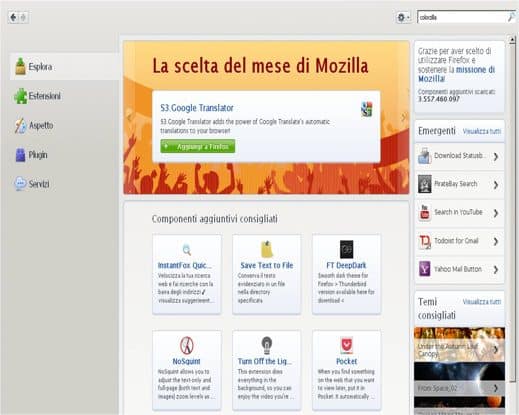Click the S3.Google Translator add-on icon
This screenshot has height=415, width=519.
367,109
